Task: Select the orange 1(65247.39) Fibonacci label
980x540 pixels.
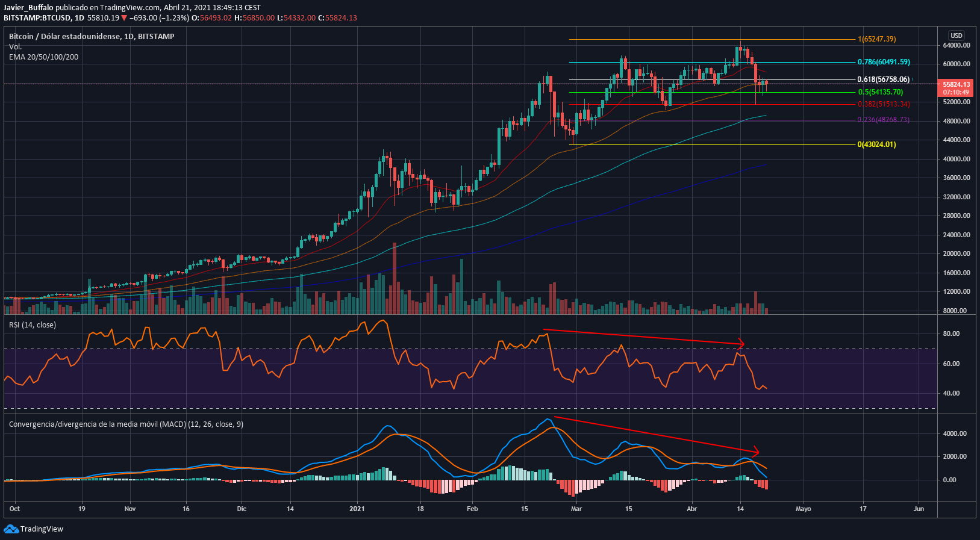Action: (876, 39)
